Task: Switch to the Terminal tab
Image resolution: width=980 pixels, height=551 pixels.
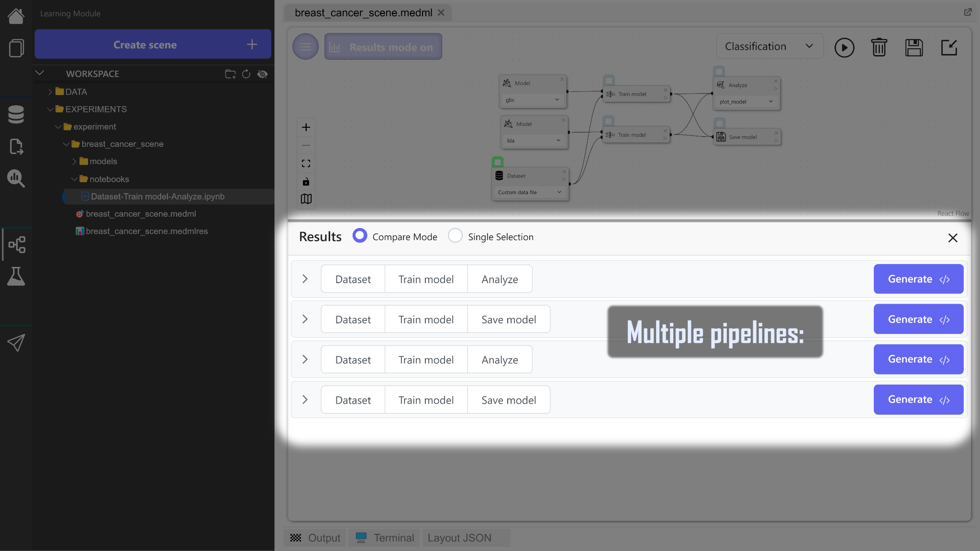Action: tap(385, 538)
